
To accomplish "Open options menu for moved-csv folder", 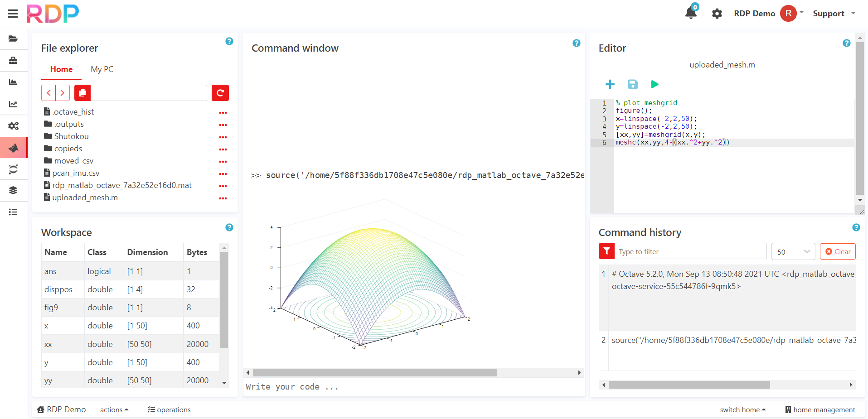I will [223, 162].
